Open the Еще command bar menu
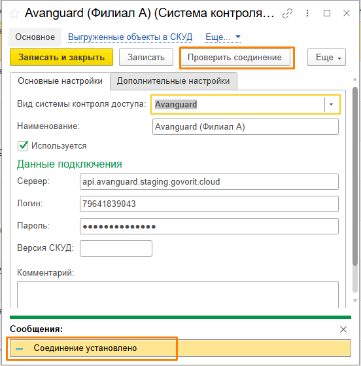The width and height of the screenshot is (361, 366). [326, 57]
